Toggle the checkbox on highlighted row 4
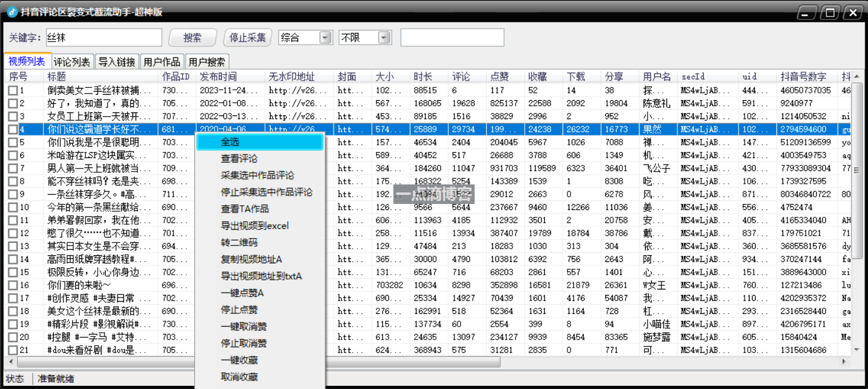Image resolution: width=868 pixels, height=389 pixels. coord(13,129)
